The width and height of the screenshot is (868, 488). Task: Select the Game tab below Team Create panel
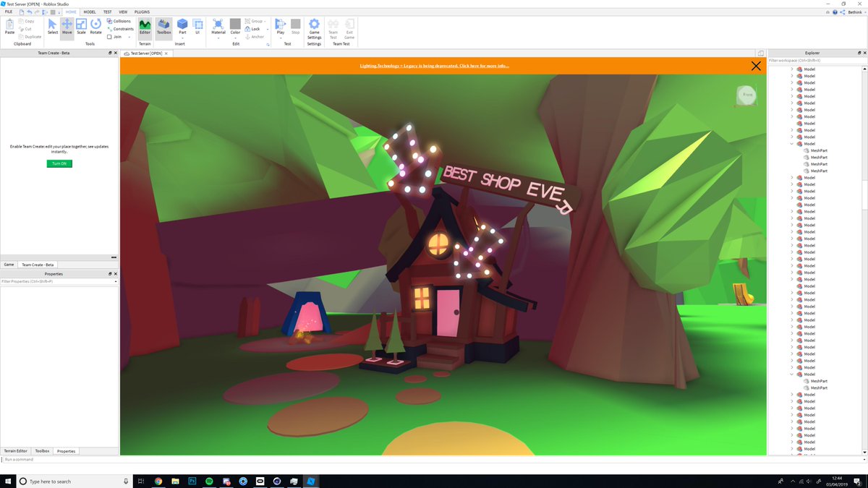(9, 265)
